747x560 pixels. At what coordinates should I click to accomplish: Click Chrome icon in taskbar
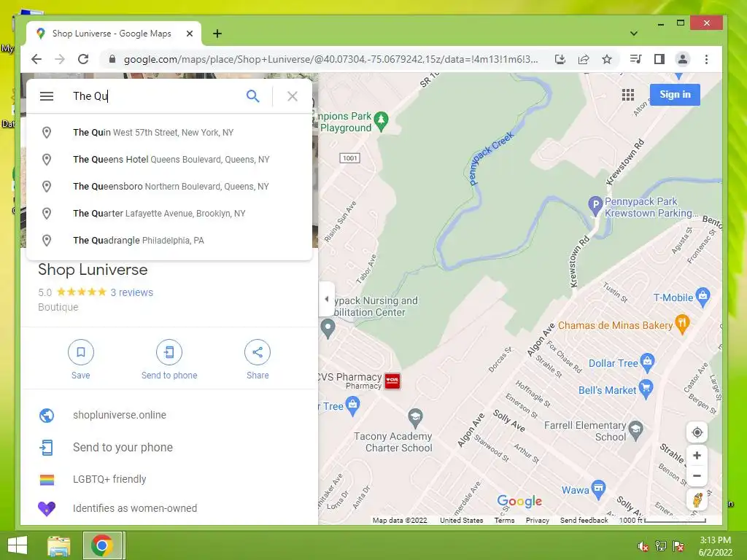click(x=101, y=545)
